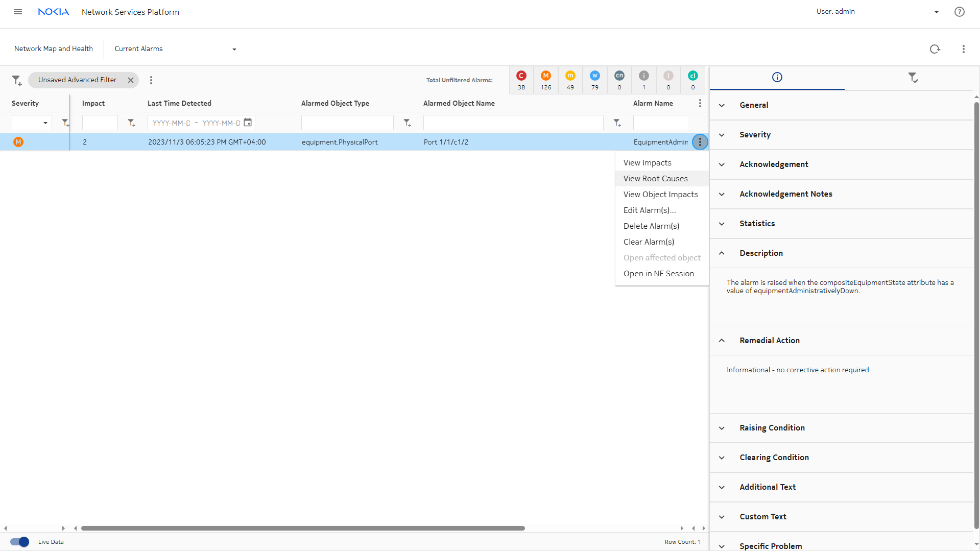The height and width of the screenshot is (551, 980).
Task: Open the Severity filter dropdown
Action: pos(32,123)
